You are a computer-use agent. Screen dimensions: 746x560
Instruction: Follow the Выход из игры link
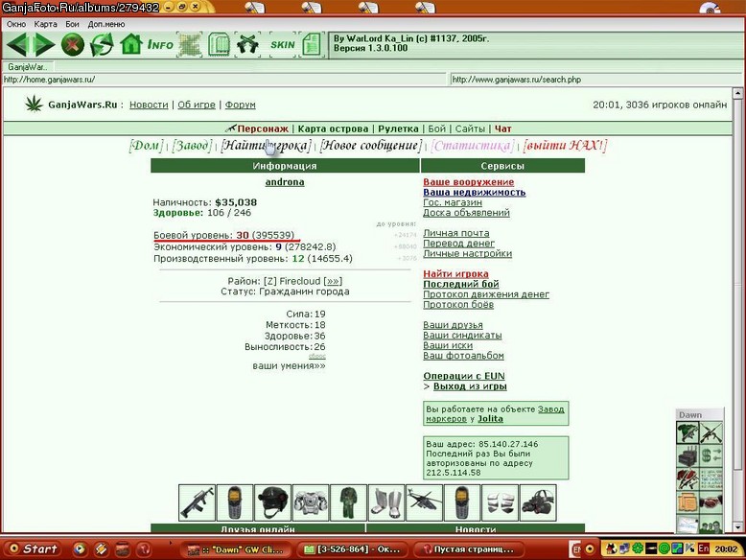[x=470, y=386]
